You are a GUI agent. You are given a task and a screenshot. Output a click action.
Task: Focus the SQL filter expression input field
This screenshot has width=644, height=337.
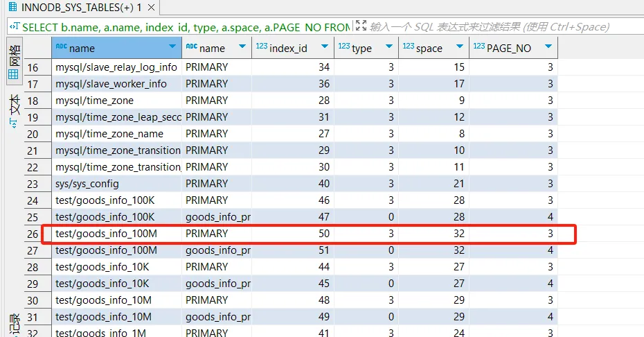click(490, 27)
